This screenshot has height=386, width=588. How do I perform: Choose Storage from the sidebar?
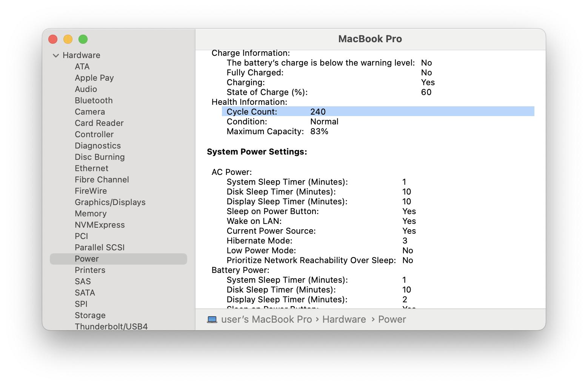[x=90, y=316]
